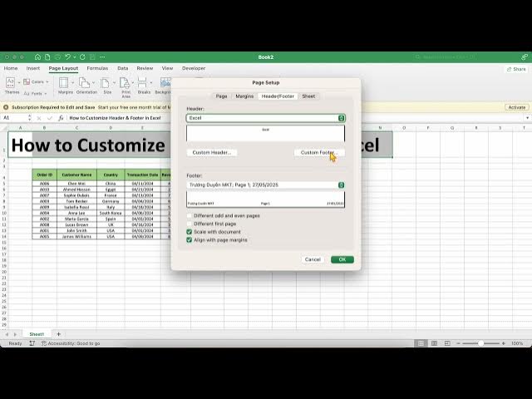Viewport: 532px width, 399px height.
Task: Uncheck Scale with document
Action: tap(190, 232)
